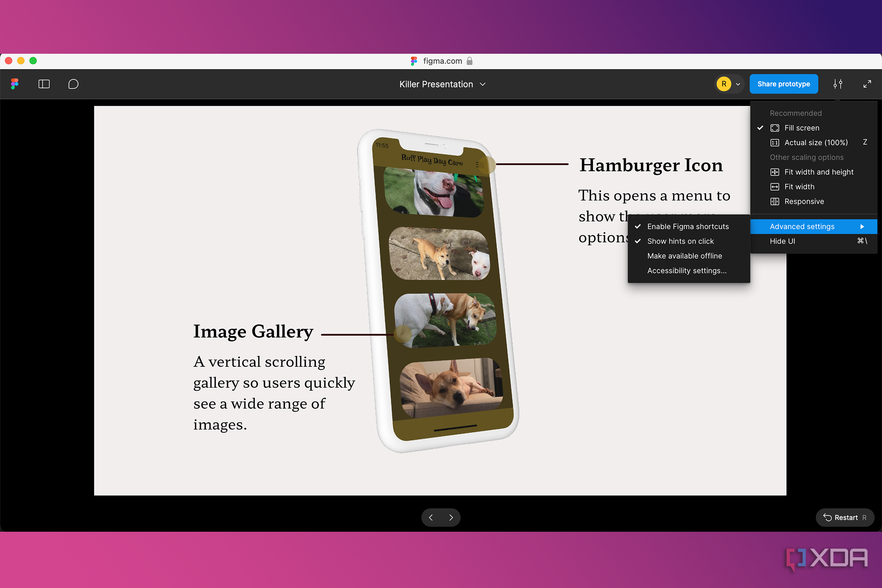The image size is (882, 588).
Task: Toggle Enable Figma shortcuts option
Action: click(x=688, y=226)
